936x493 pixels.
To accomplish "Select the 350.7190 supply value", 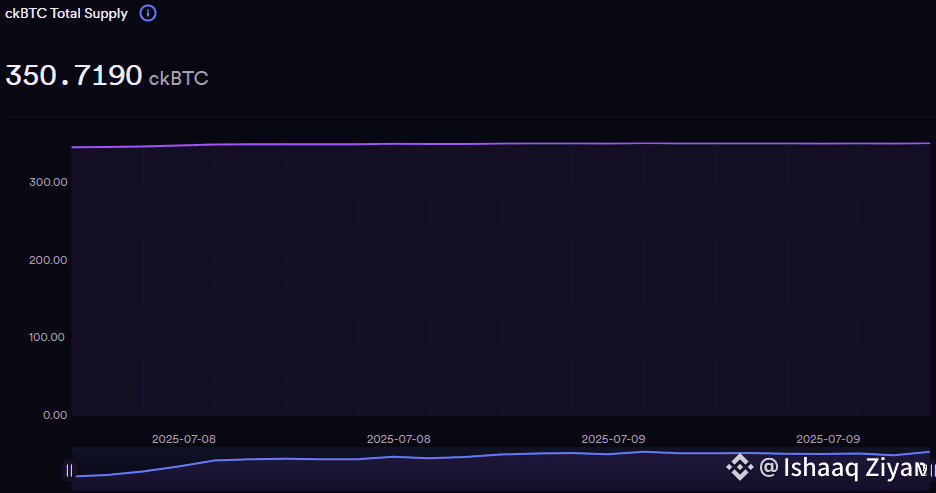I will [x=73, y=76].
